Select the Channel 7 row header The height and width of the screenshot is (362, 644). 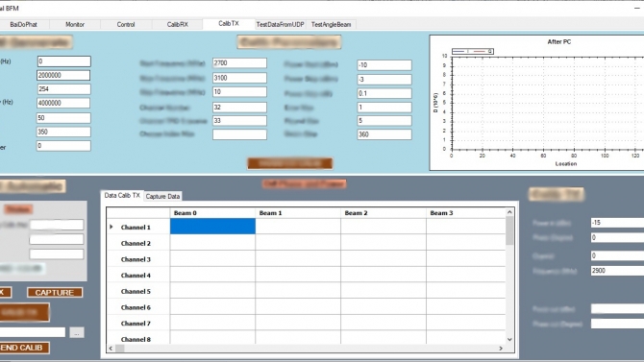(138, 323)
